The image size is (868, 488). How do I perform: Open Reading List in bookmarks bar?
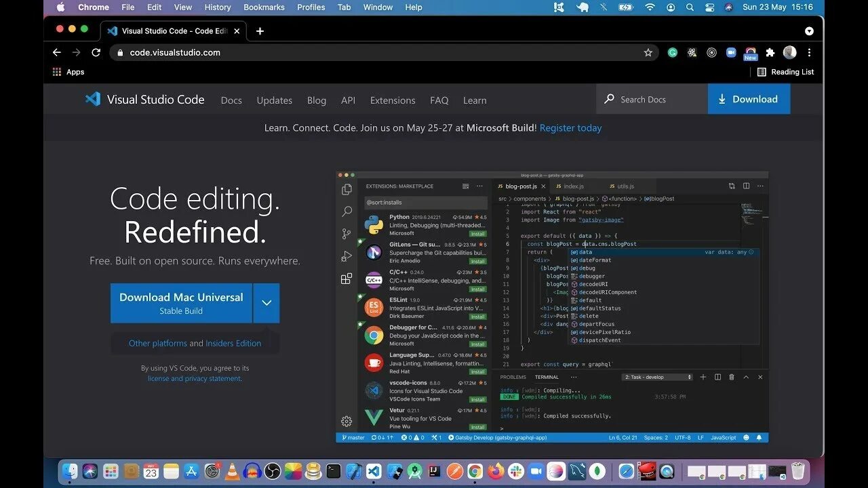[x=785, y=72]
